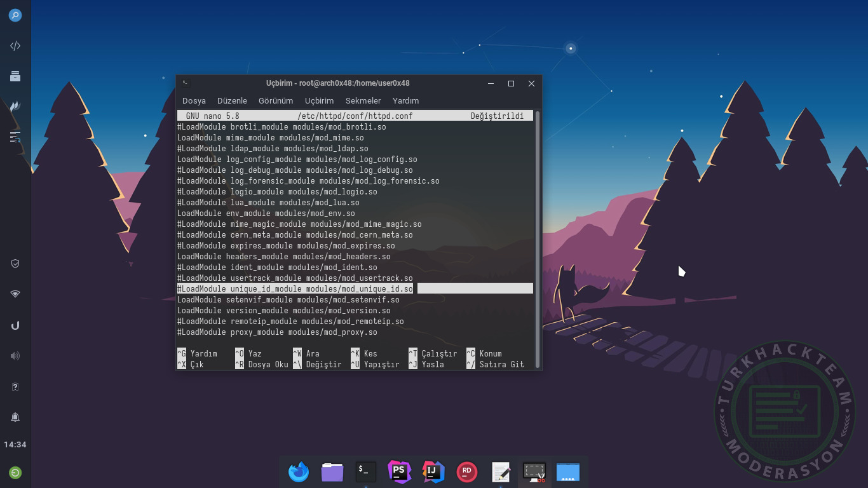Open the flame icon in the side panel

(x=15, y=106)
